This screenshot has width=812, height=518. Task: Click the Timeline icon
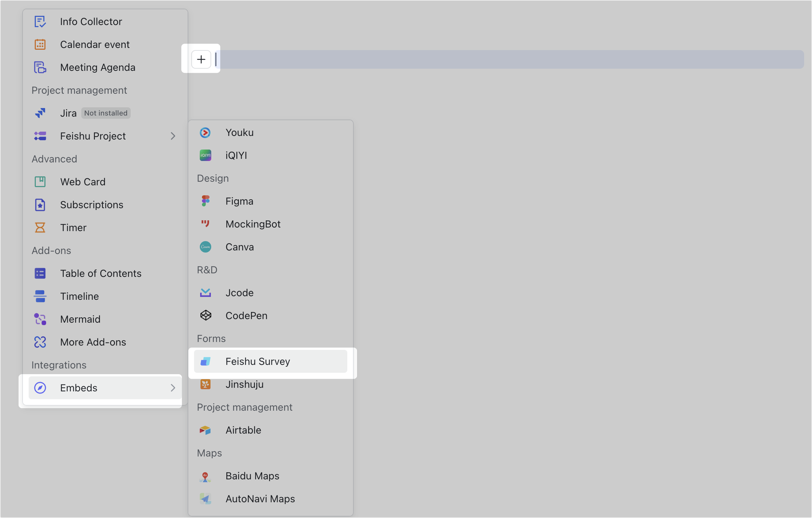coord(40,296)
